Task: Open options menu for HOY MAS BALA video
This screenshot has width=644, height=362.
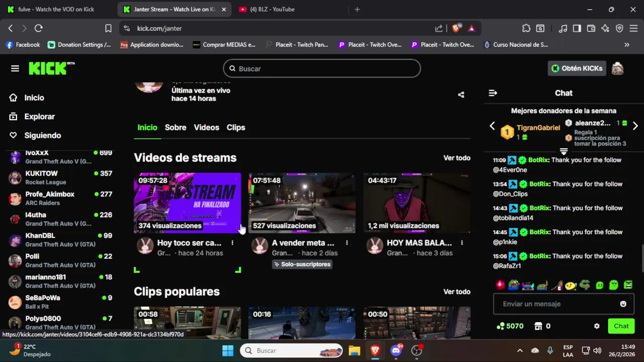Action: coord(462,243)
